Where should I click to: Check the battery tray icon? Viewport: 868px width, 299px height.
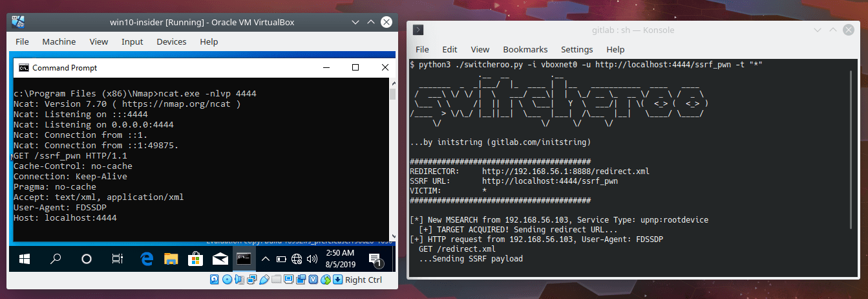click(x=281, y=260)
